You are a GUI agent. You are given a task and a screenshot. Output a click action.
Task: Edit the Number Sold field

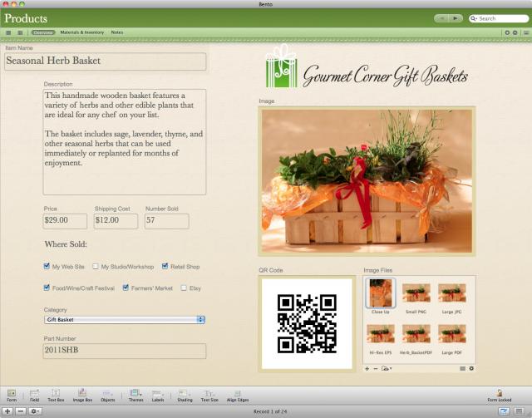[x=167, y=221]
